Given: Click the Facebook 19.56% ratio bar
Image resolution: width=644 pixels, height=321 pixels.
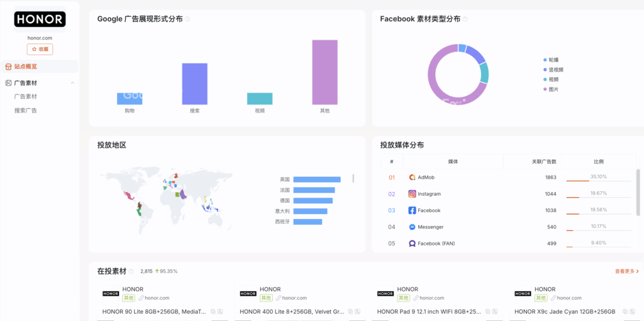Looking at the screenshot, I should [x=599, y=214].
